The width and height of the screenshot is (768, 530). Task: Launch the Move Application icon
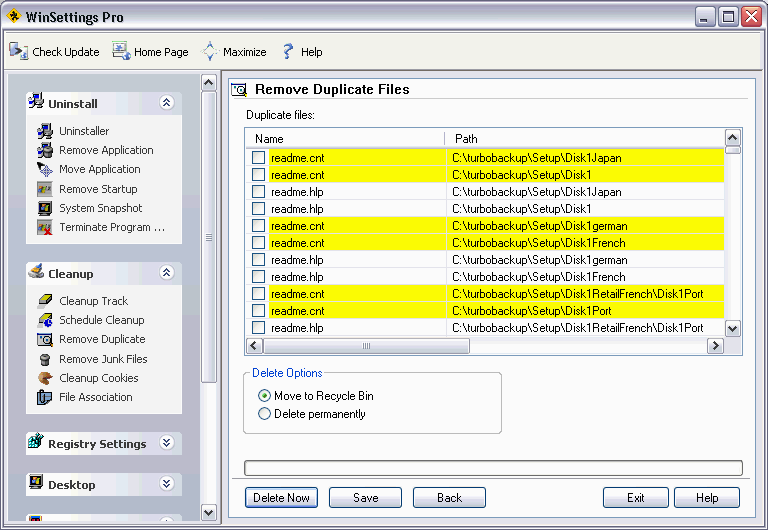pyautogui.click(x=45, y=169)
